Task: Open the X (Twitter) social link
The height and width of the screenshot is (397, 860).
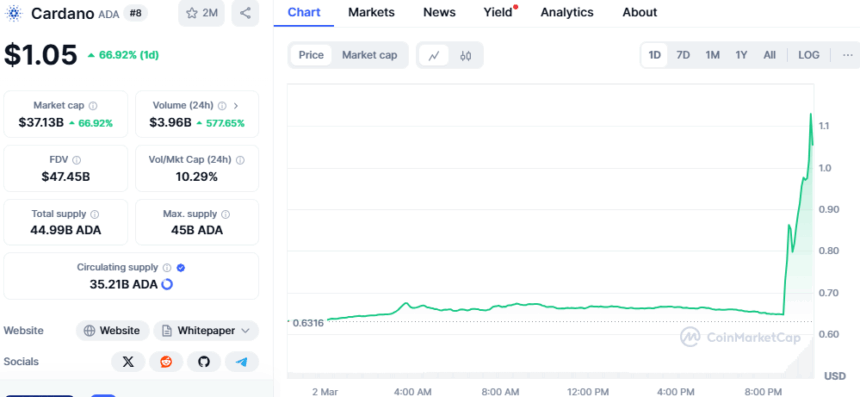Action: pyautogui.click(x=128, y=362)
